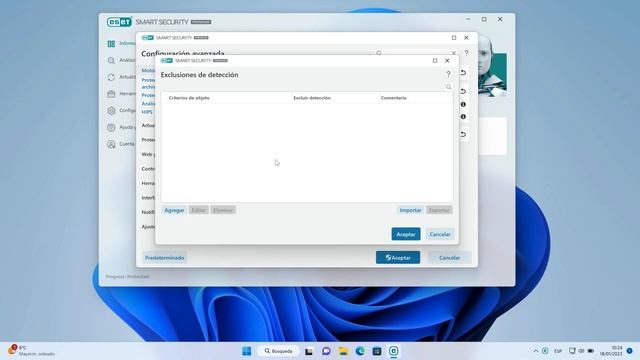The height and width of the screenshot is (360, 640).
Task: Click the disabled Editar button
Action: click(199, 210)
